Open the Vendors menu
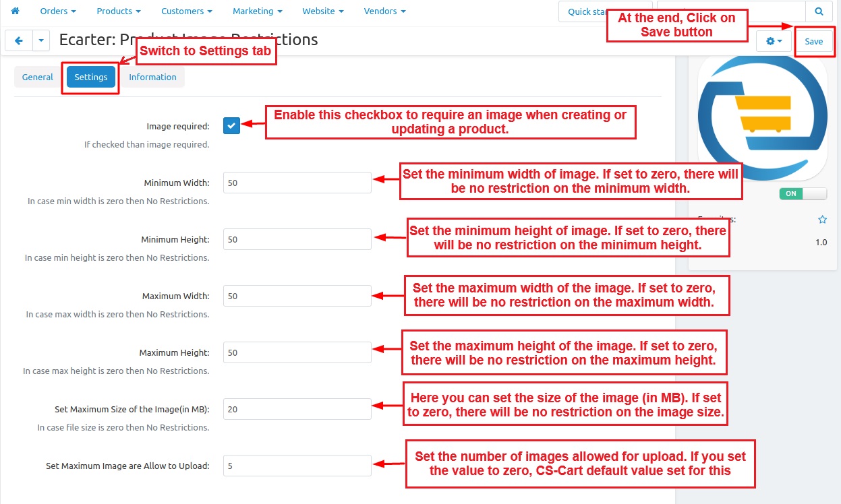This screenshot has width=841, height=504. click(x=384, y=11)
